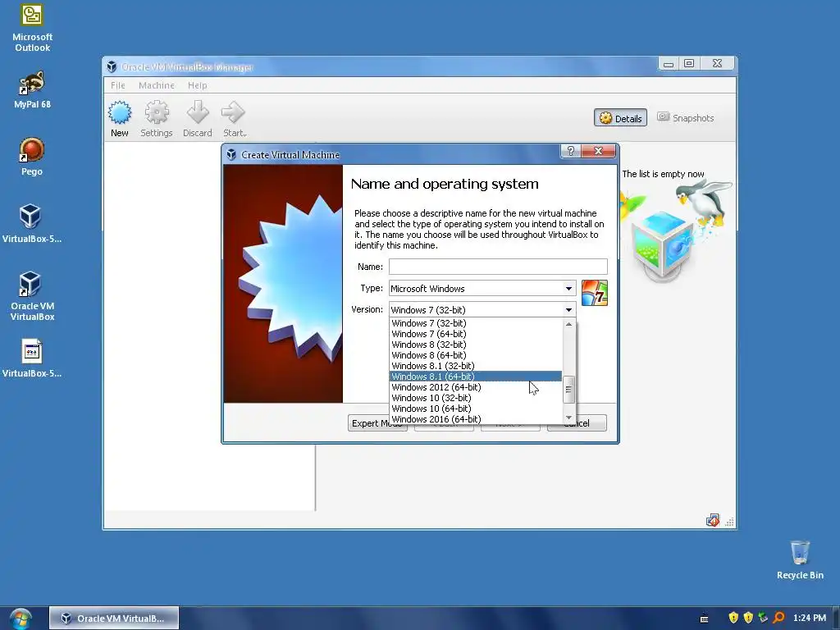Image resolution: width=840 pixels, height=630 pixels.
Task: Select Windows 7 (32-bit) in the list
Action: (x=475, y=323)
